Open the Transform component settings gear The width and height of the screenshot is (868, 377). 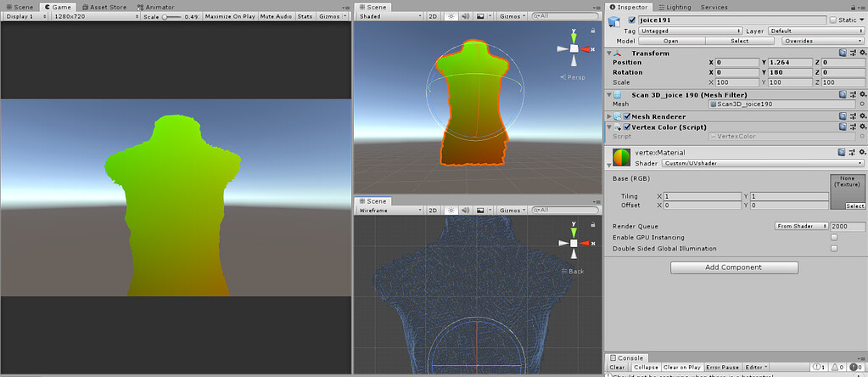[x=862, y=53]
